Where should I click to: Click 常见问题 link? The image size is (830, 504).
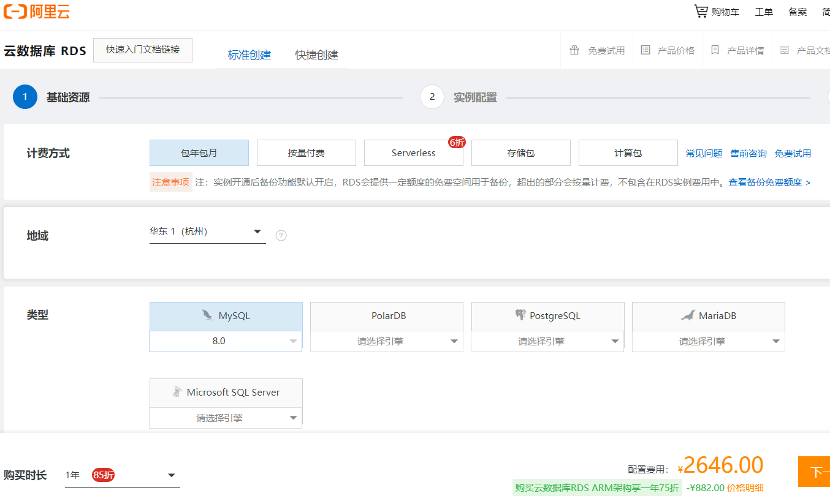tap(704, 153)
